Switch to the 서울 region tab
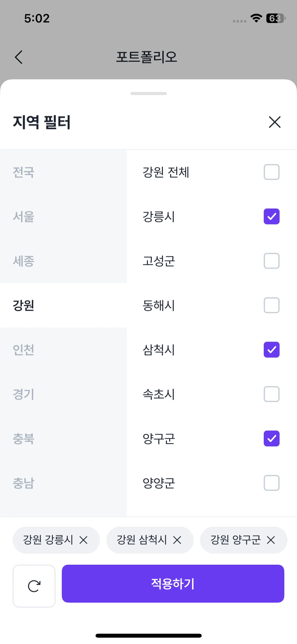 (x=24, y=217)
